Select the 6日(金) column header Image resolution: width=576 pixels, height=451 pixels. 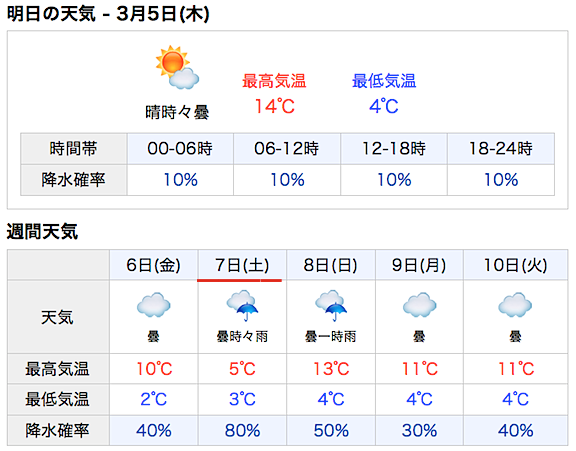pyautogui.click(x=154, y=265)
